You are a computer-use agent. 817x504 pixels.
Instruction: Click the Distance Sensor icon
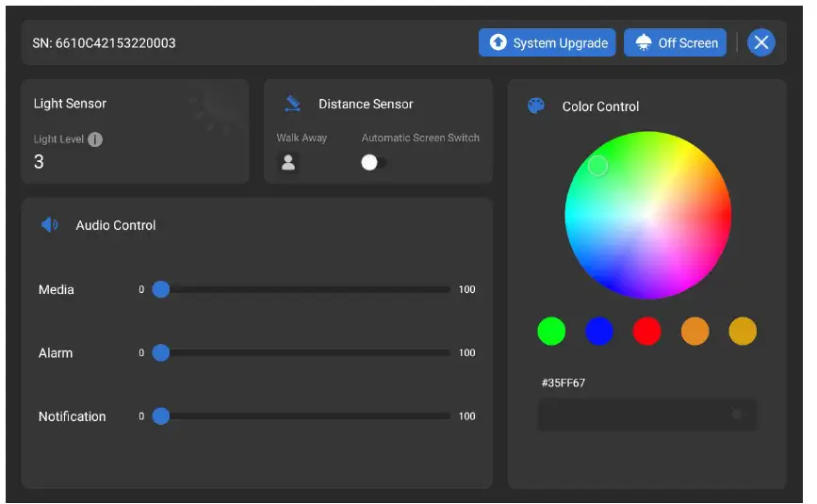pos(292,104)
